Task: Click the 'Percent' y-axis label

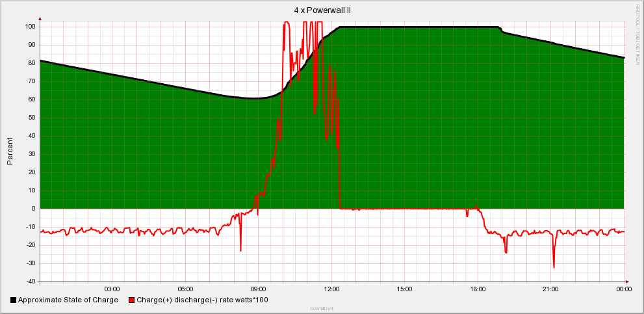Action: 10,151
